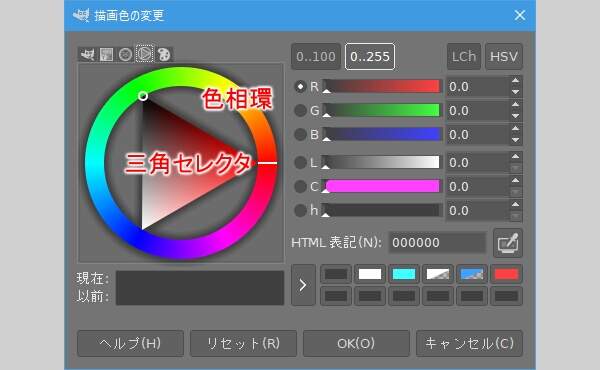The image size is (600, 370).
Task: Decrease the B value with down arrow
Action: 515,140
